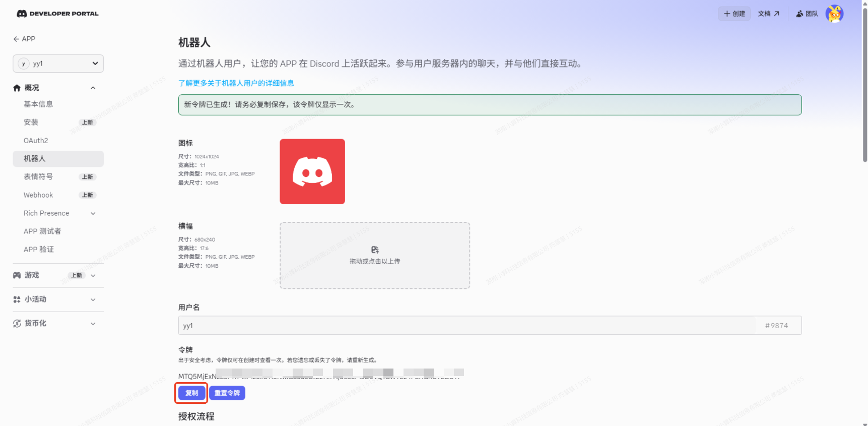
Task: Click the 小活动 section label
Action: click(x=35, y=299)
